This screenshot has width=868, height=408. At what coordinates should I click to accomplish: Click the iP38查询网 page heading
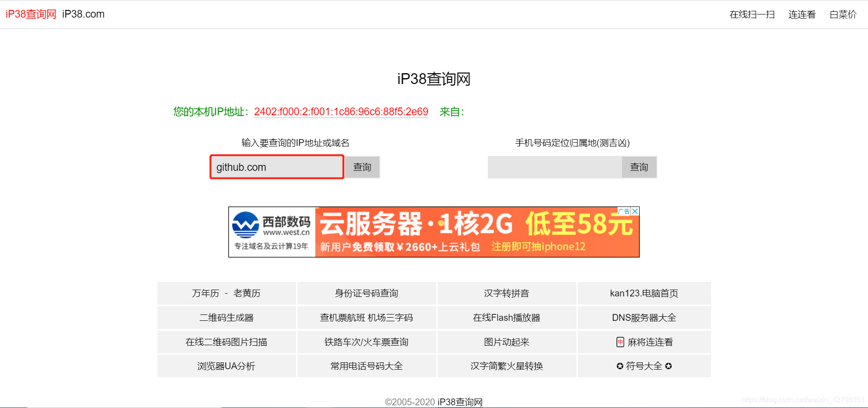click(x=434, y=79)
